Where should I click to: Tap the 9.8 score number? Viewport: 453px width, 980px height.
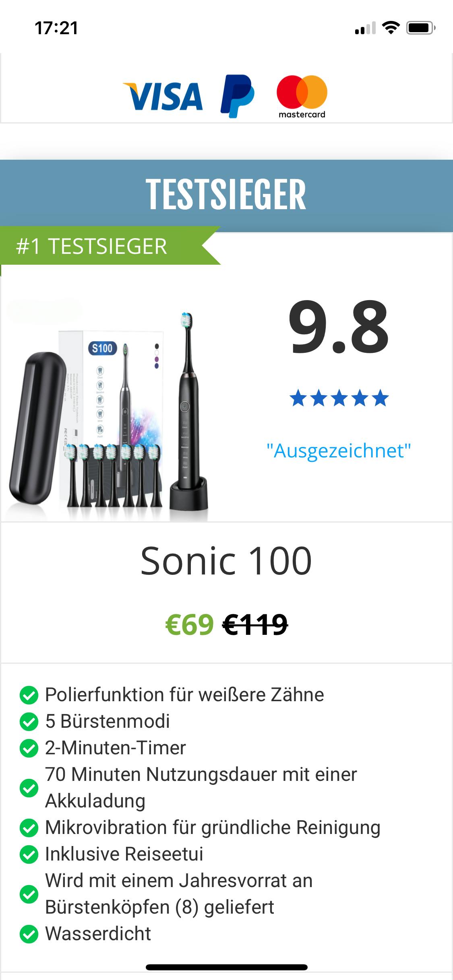[339, 327]
